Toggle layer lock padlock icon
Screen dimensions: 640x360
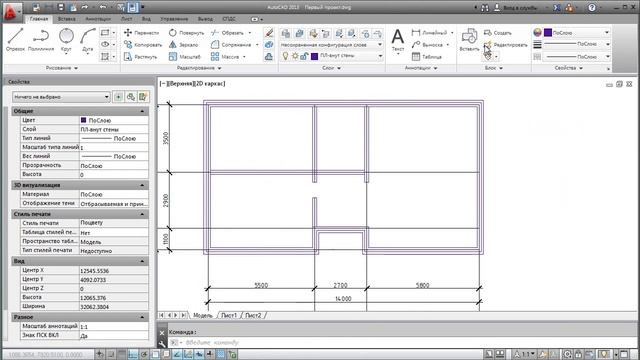pos(304,56)
